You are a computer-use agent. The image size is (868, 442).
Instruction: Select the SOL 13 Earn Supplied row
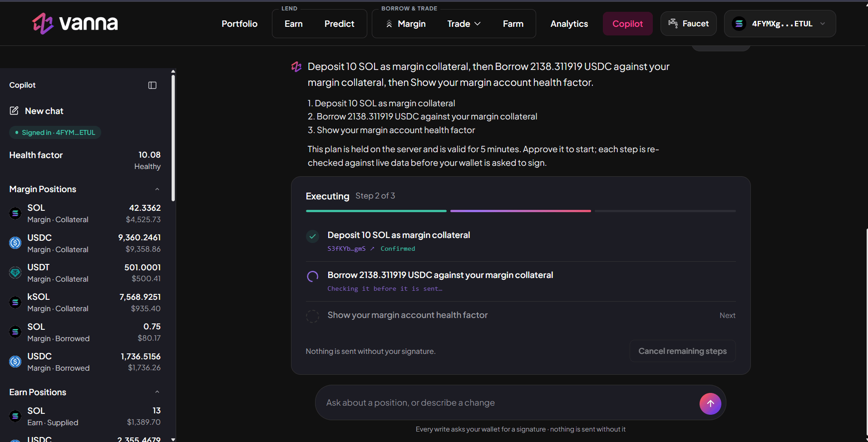click(85, 416)
